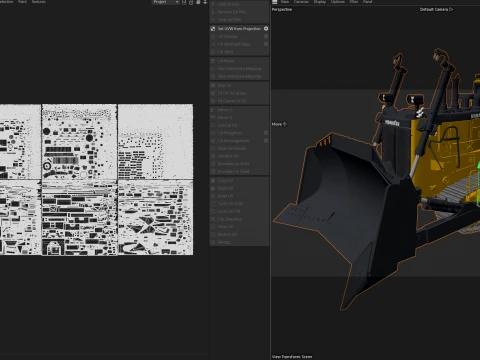
Task: Open the viewport Cameras menu
Action: (x=301, y=2)
